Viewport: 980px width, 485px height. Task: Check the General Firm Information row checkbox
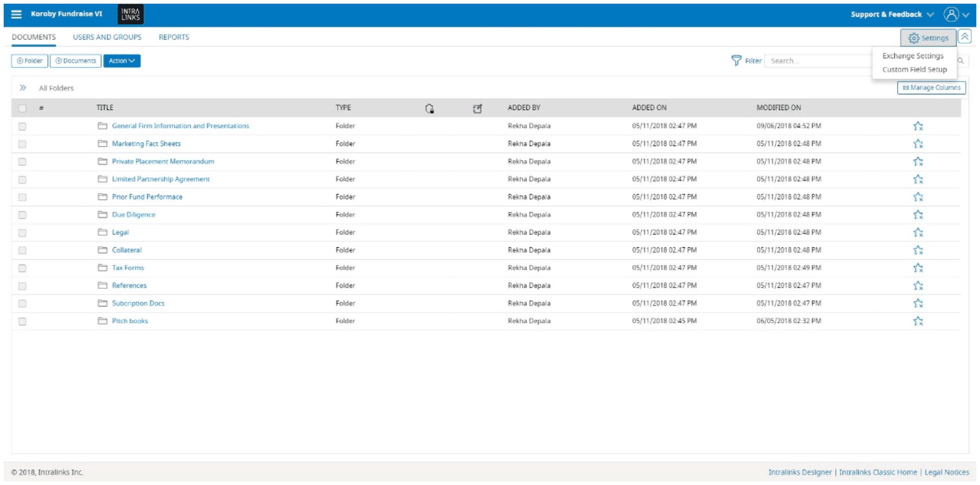(23, 127)
